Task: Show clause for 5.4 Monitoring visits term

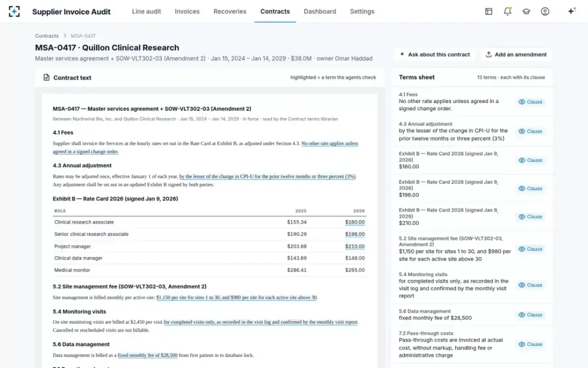Action: click(531, 285)
